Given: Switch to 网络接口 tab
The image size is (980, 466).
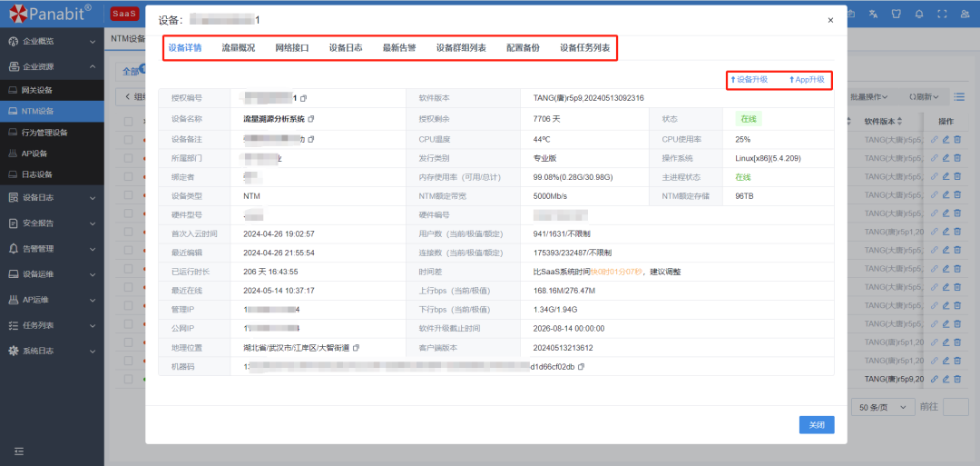Looking at the screenshot, I should point(292,47).
